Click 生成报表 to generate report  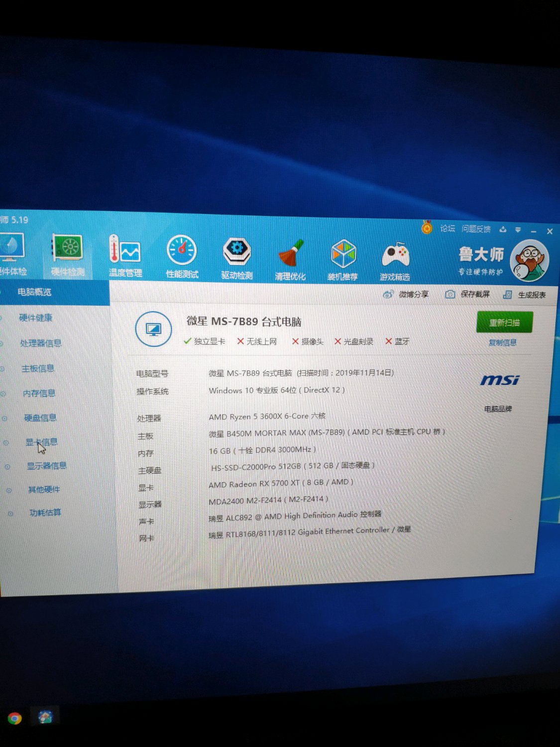(x=524, y=295)
